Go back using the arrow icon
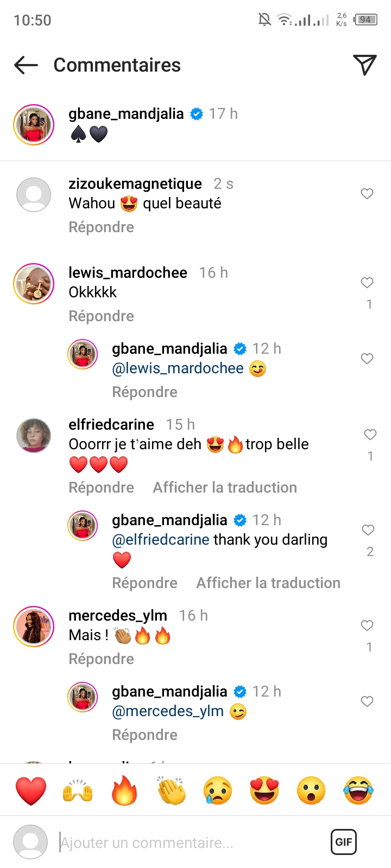Viewport: 391px width, 868px height. [26, 66]
